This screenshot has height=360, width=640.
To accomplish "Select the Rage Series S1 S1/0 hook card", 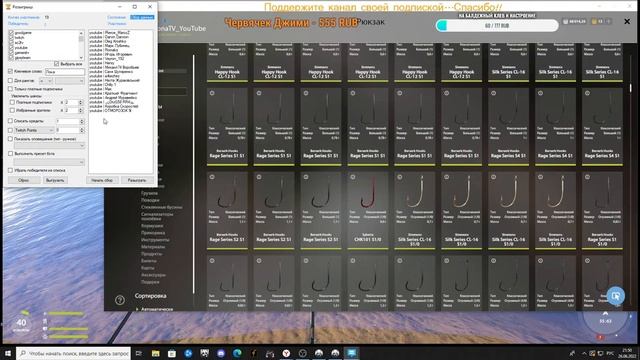I will click(x=602, y=211).
